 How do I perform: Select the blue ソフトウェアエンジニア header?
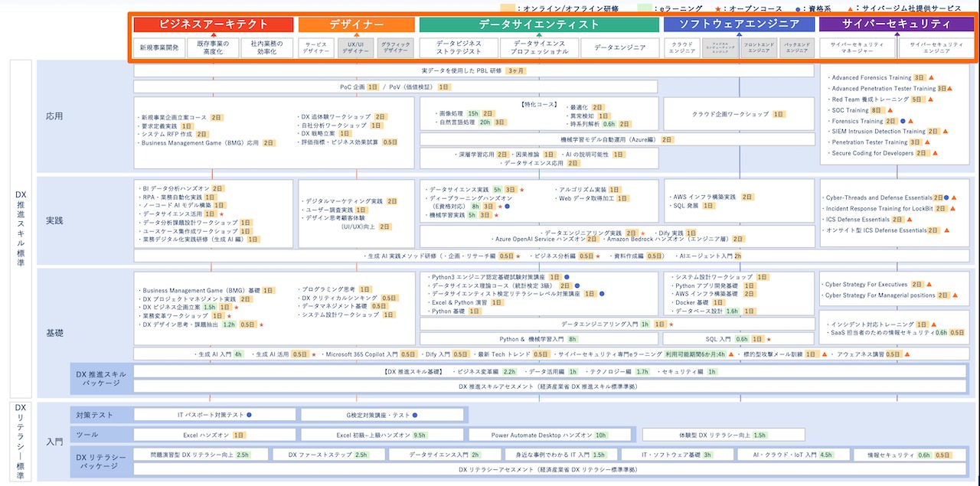(740, 24)
